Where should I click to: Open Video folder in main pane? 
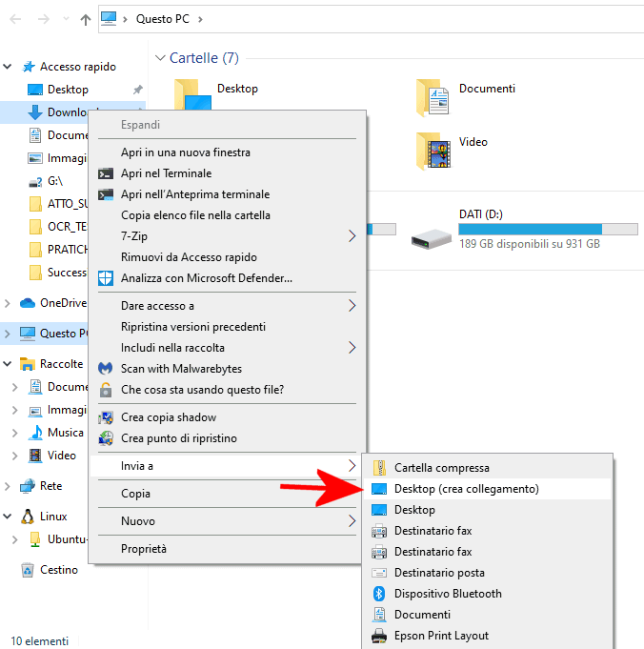[452, 150]
